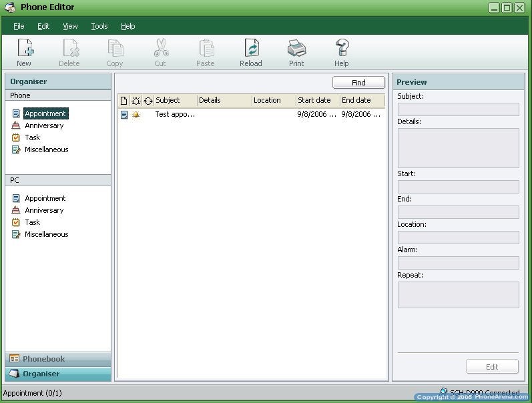532x403 pixels.
Task: Click the Details field in Preview
Action: pyautogui.click(x=459, y=148)
